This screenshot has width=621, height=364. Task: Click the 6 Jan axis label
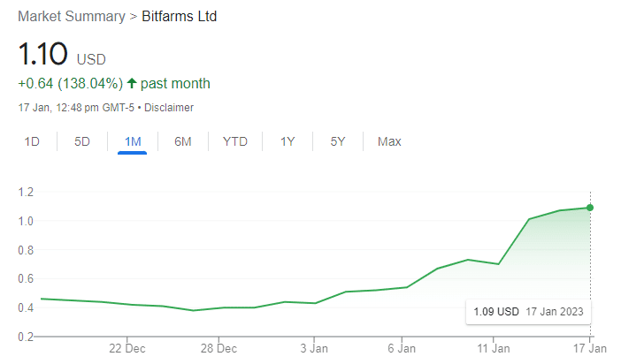(x=402, y=349)
